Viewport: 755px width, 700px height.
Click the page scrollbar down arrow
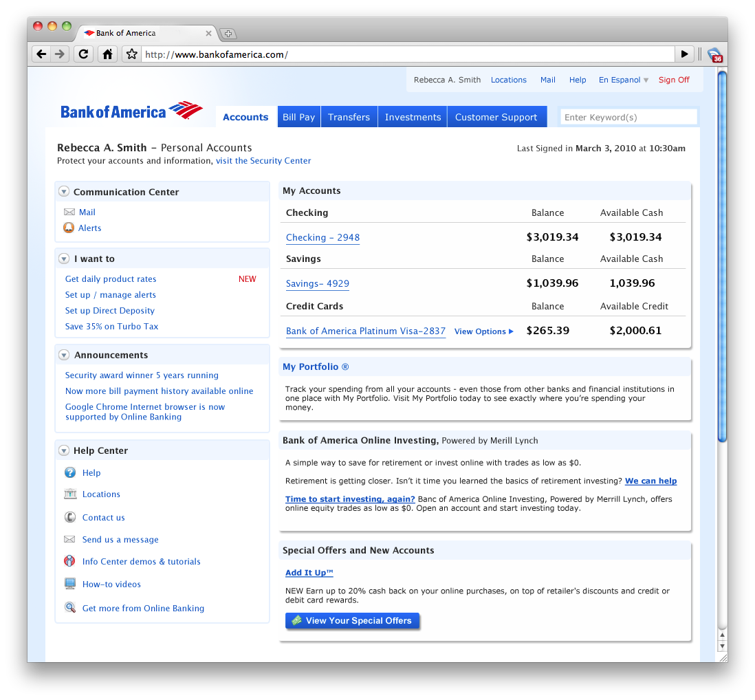click(x=723, y=645)
